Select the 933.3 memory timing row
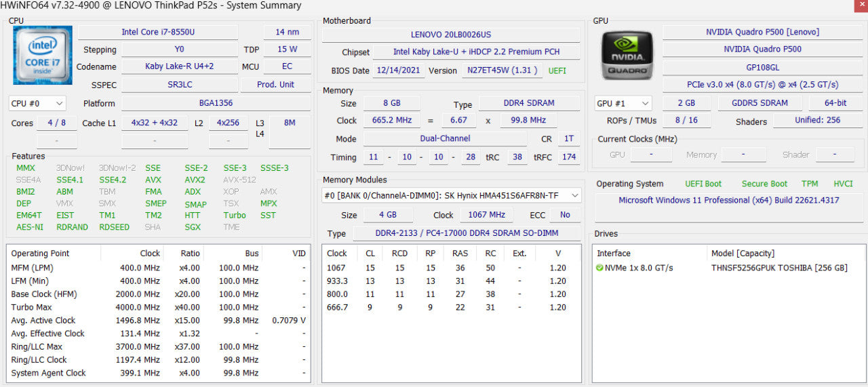 click(451, 281)
